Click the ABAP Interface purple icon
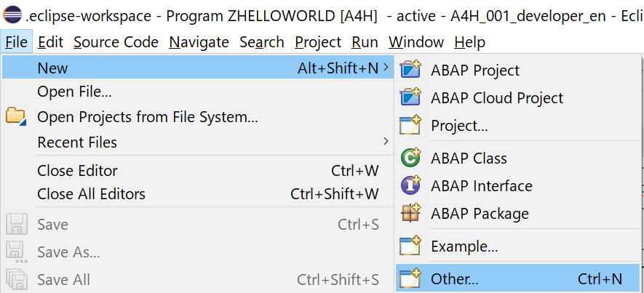 pyautogui.click(x=410, y=185)
